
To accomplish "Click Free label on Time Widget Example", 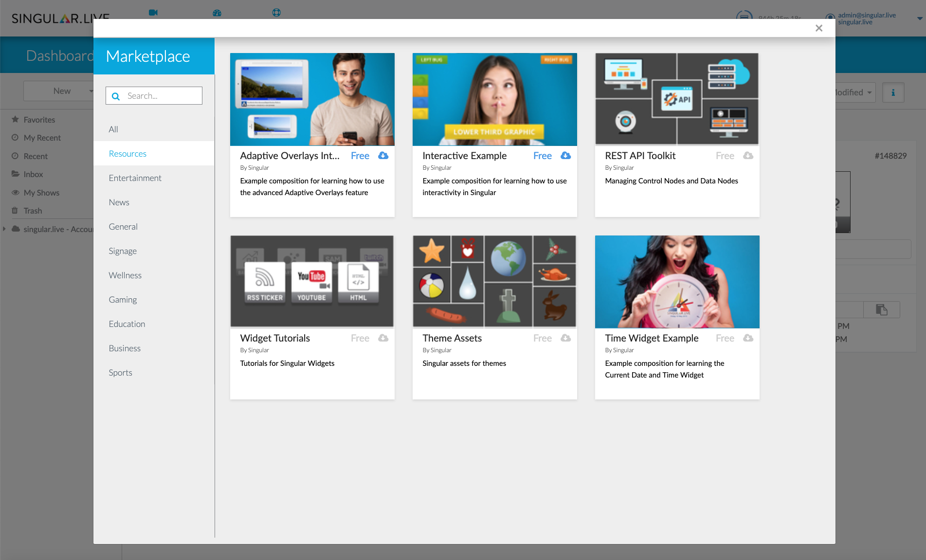I will [x=725, y=338].
